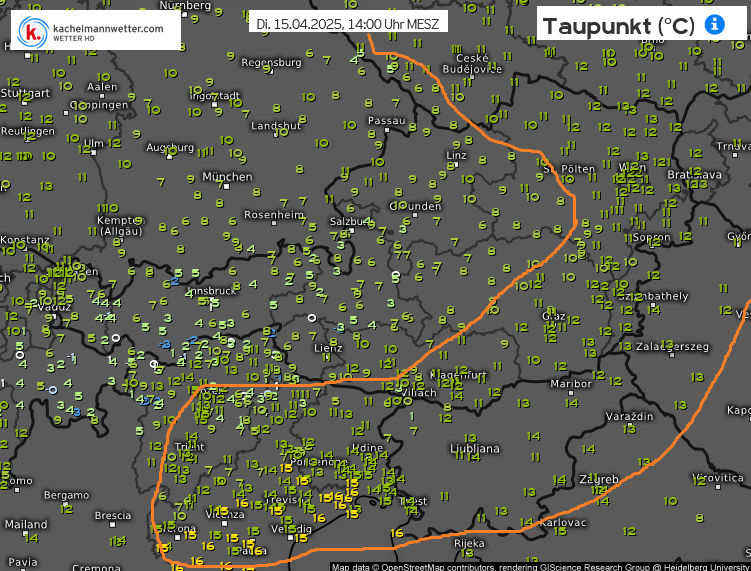Select the München city marker
Image resolution: width=751 pixels, height=571 pixels.
click(x=227, y=187)
